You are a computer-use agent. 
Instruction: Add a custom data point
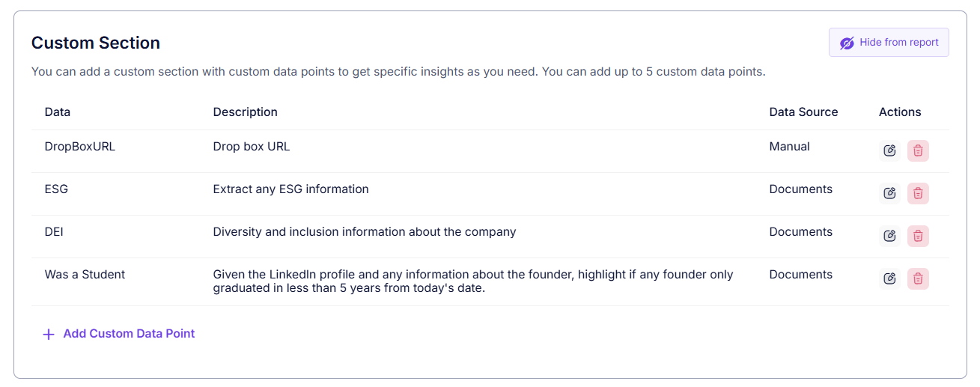coord(129,334)
